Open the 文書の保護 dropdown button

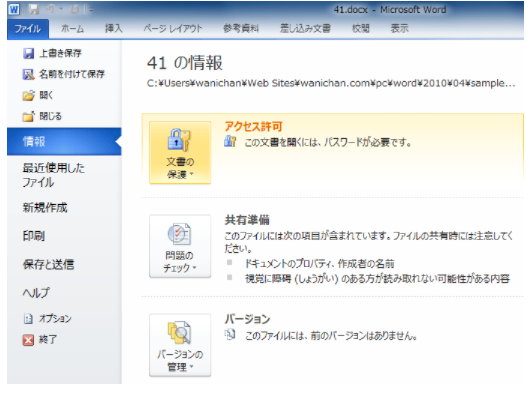click(180, 153)
